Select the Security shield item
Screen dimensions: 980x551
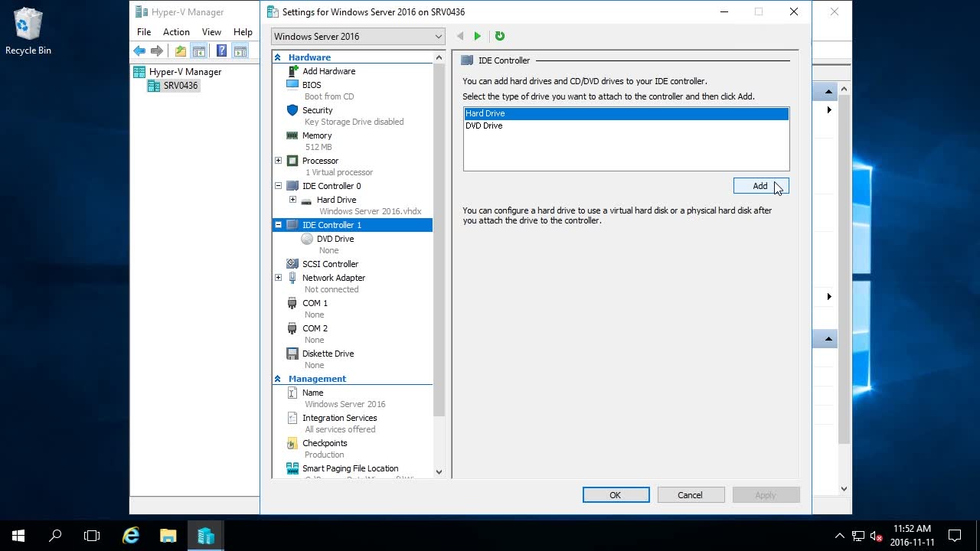[317, 110]
